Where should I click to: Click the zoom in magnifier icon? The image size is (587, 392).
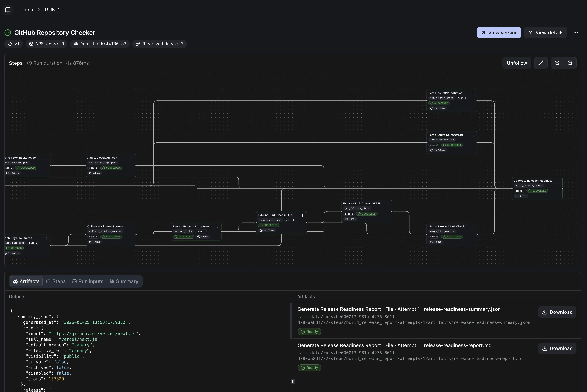[557, 63]
